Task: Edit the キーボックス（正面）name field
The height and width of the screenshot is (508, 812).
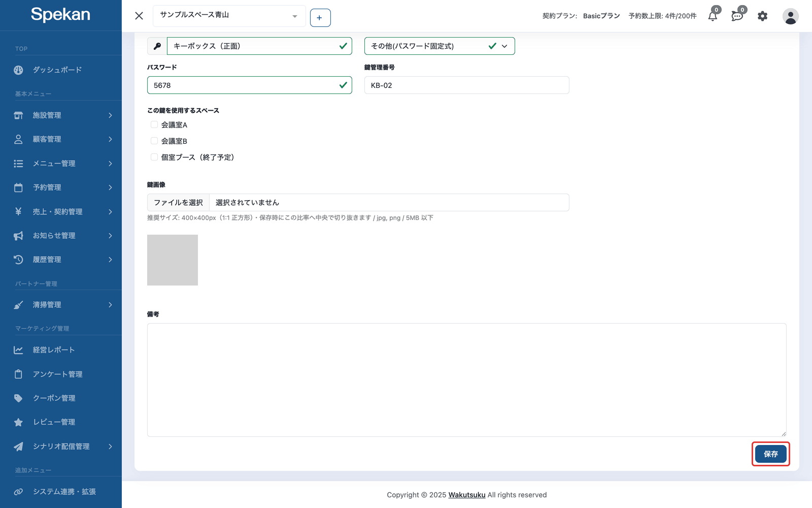Action: (x=259, y=46)
